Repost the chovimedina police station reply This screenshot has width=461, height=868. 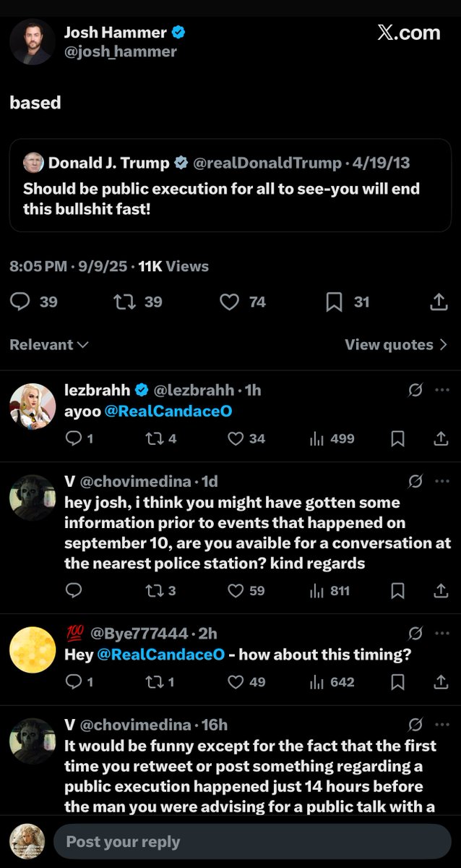click(x=153, y=591)
